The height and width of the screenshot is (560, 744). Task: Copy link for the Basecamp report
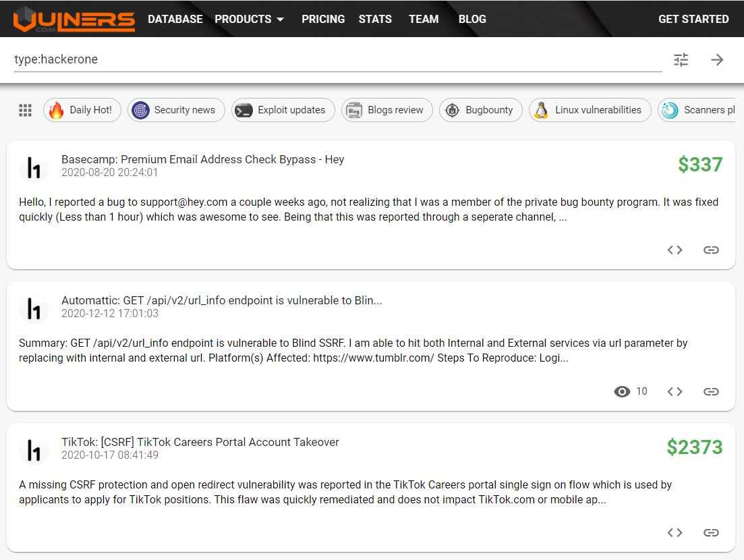click(x=711, y=250)
